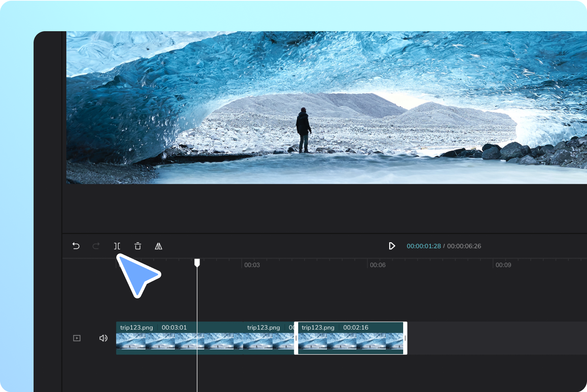This screenshot has width=587, height=392.
Task: Select the middle trip123.png clip
Action: tap(269, 338)
